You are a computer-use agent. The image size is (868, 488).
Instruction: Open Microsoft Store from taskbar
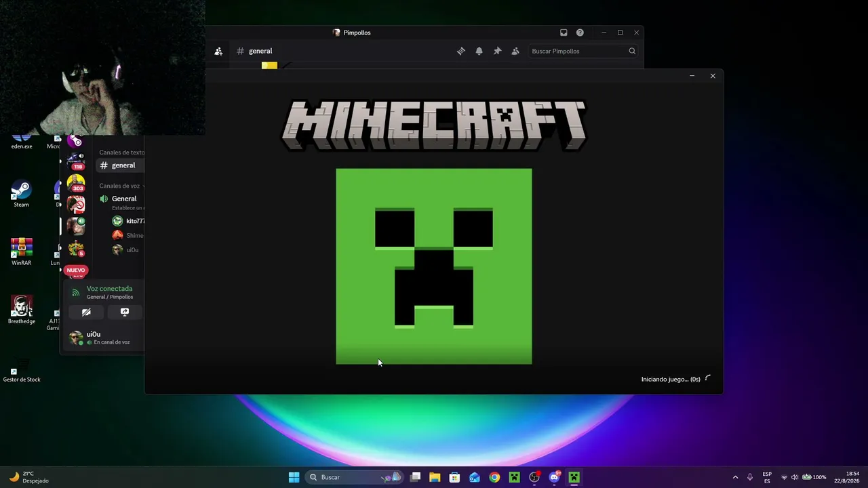coord(455,477)
